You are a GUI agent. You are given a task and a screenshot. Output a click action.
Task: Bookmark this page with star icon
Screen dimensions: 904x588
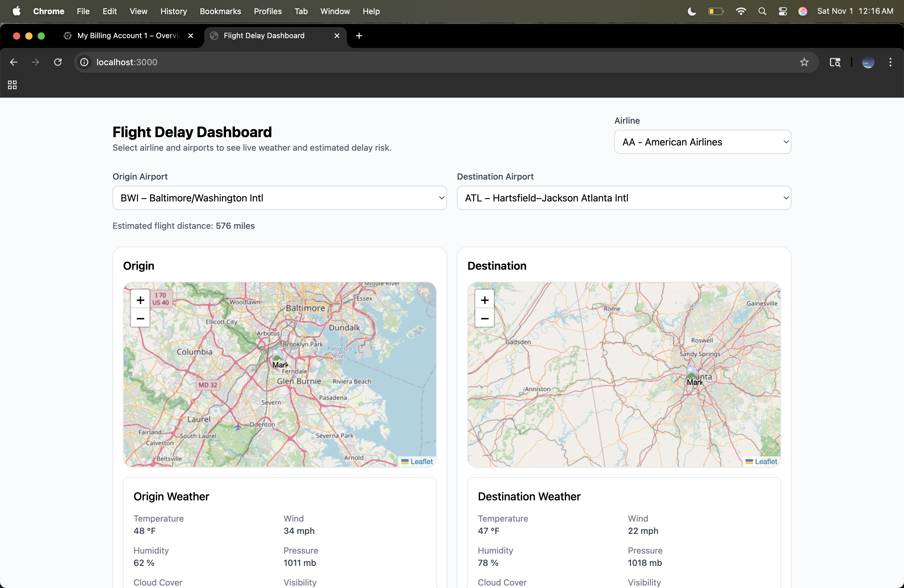[804, 62]
